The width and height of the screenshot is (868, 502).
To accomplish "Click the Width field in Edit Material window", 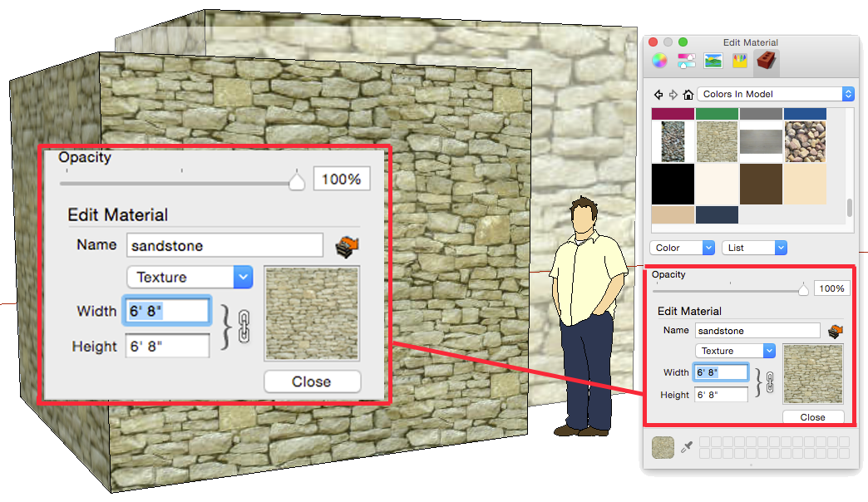I will click(x=722, y=372).
